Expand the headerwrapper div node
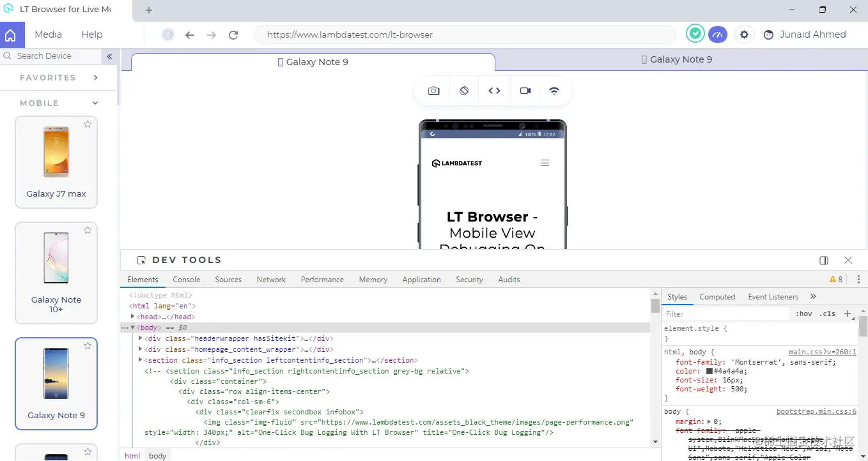The width and height of the screenshot is (868, 461). (141, 338)
